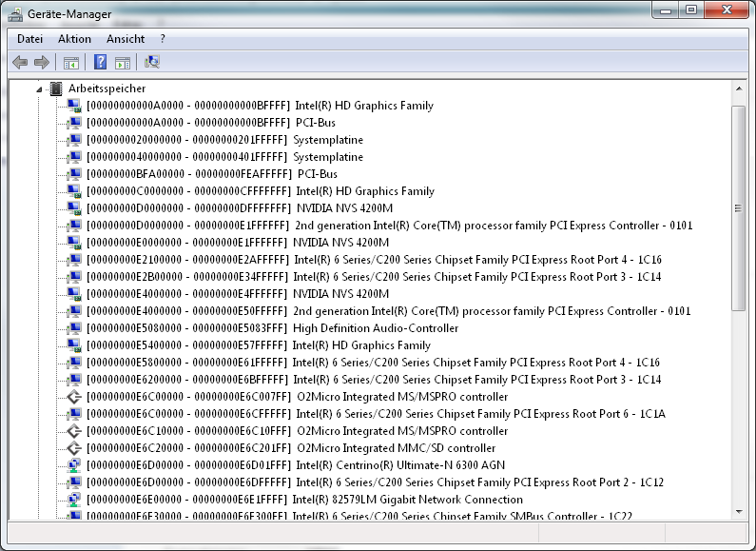The image size is (756, 551).
Task: Select the E4000000 - E50FFFFF PCI Express Controller - 0101 entry
Action: (x=389, y=311)
